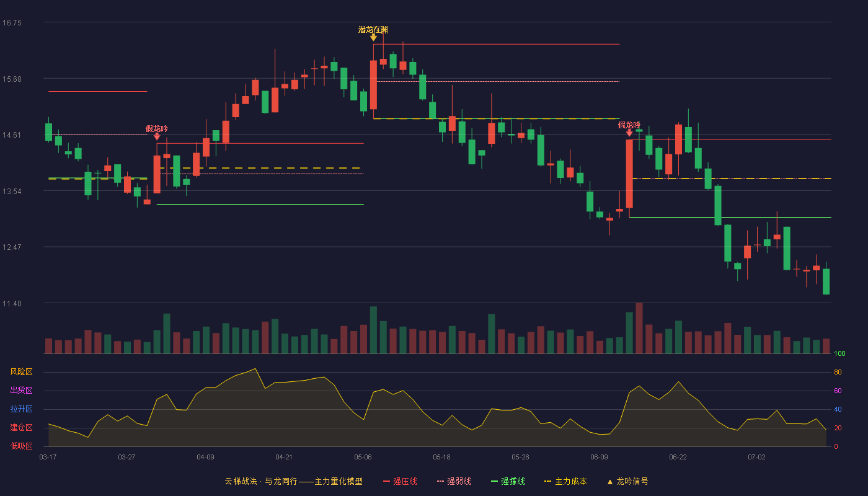Select the 04-21 date label

point(284,457)
